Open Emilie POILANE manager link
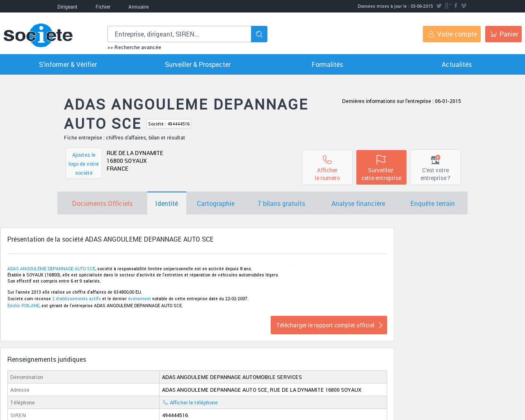 (23, 306)
